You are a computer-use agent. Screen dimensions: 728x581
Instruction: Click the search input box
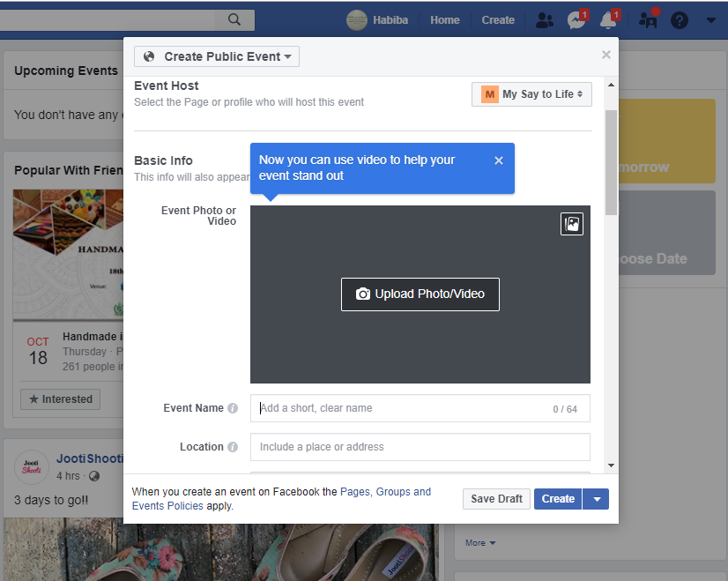[108, 20]
